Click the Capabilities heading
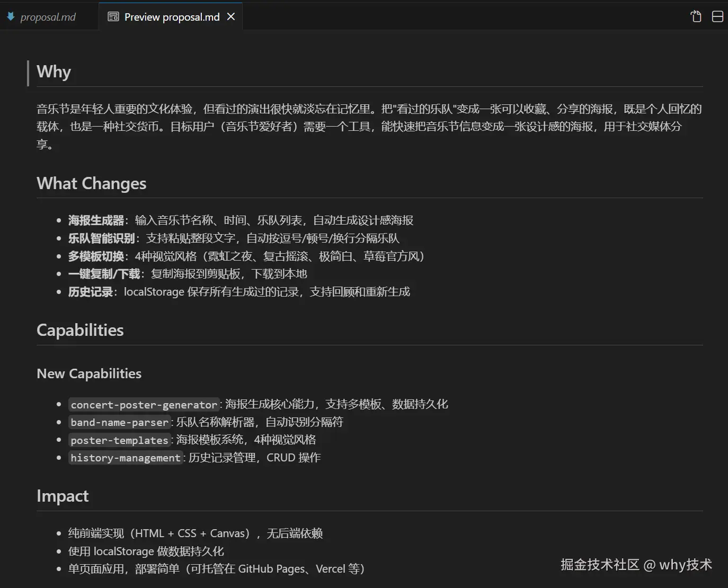 (x=80, y=330)
